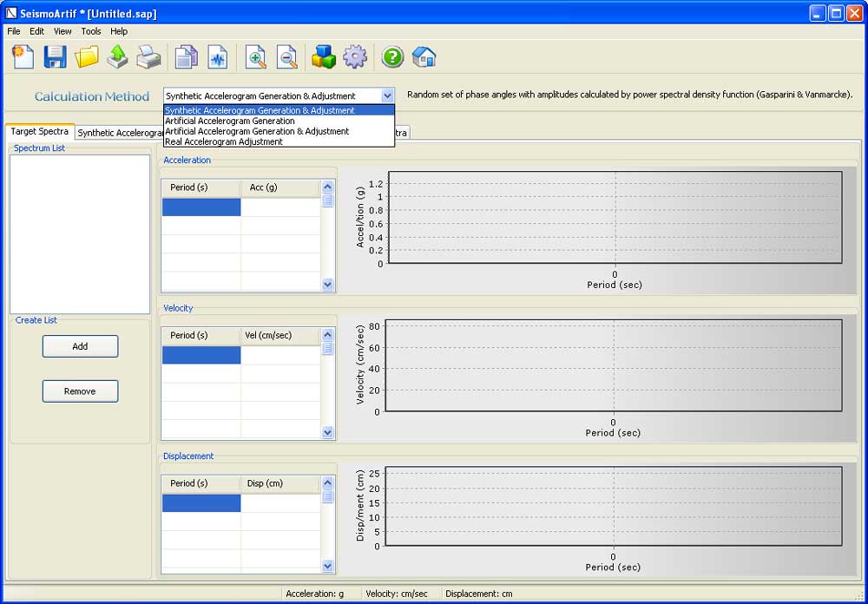The height and width of the screenshot is (604, 868).
Task: Open the Help menu
Action: [x=118, y=31]
